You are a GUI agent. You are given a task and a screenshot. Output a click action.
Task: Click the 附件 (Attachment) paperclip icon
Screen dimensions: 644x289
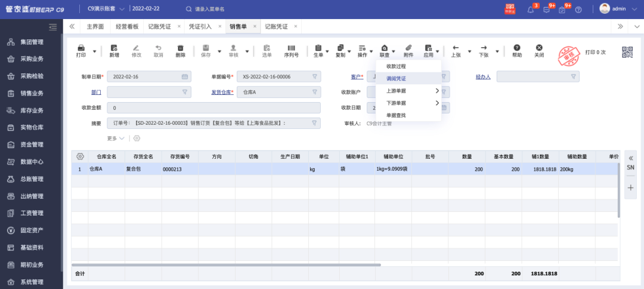(x=408, y=51)
